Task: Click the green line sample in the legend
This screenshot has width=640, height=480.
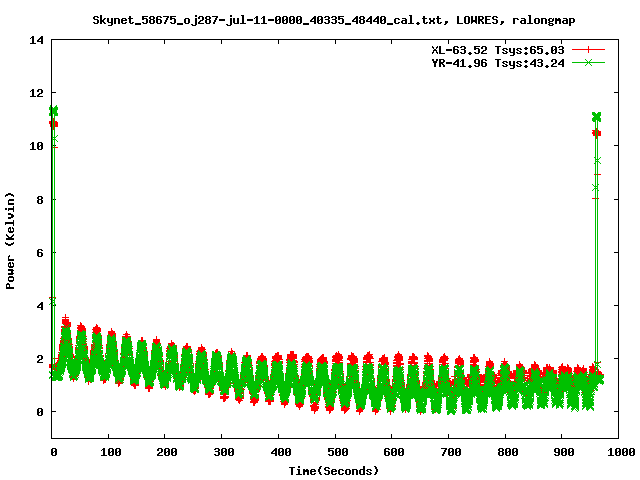Action: coord(588,63)
